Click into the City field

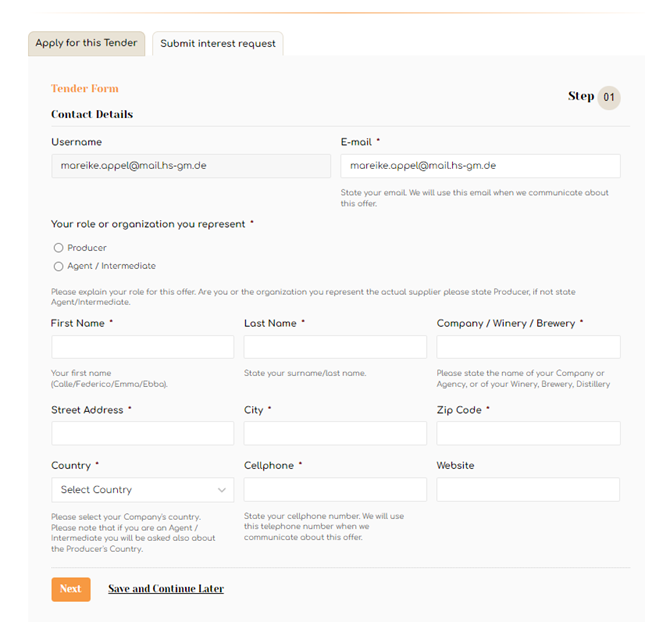click(x=335, y=433)
